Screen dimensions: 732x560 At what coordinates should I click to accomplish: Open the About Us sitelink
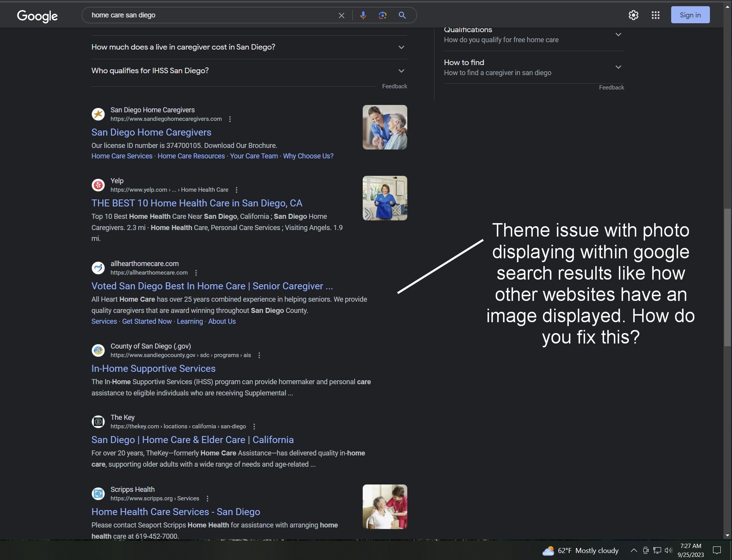click(222, 321)
